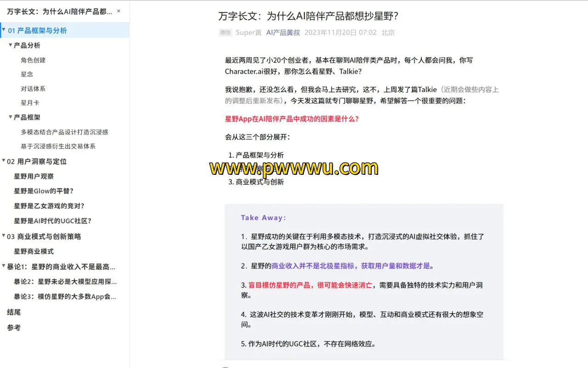Open the 结尾 outline item
The image size is (588, 368).
(14, 312)
